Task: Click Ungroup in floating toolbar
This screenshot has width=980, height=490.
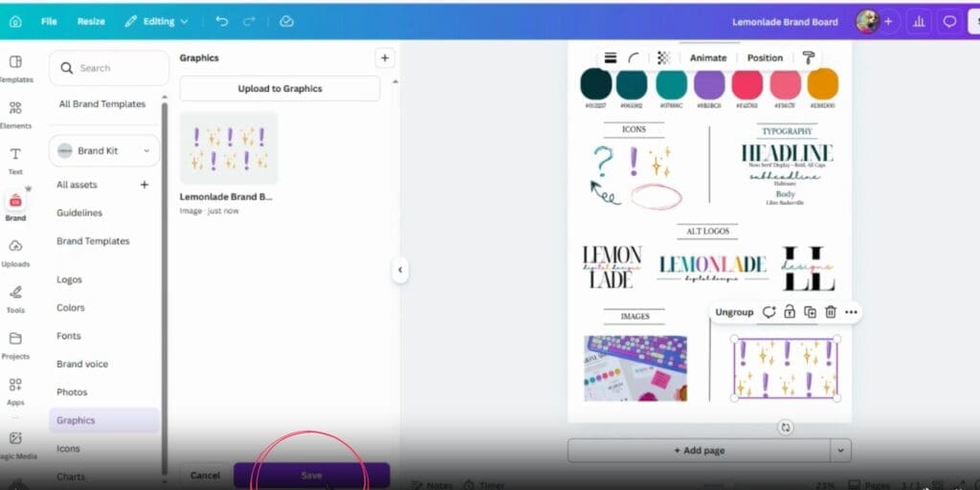Action: [x=734, y=312]
